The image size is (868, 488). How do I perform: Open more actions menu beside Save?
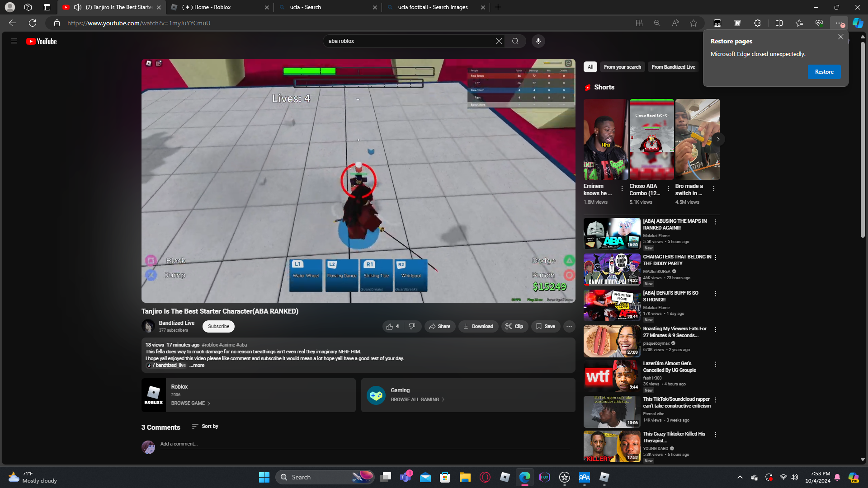[x=569, y=326]
